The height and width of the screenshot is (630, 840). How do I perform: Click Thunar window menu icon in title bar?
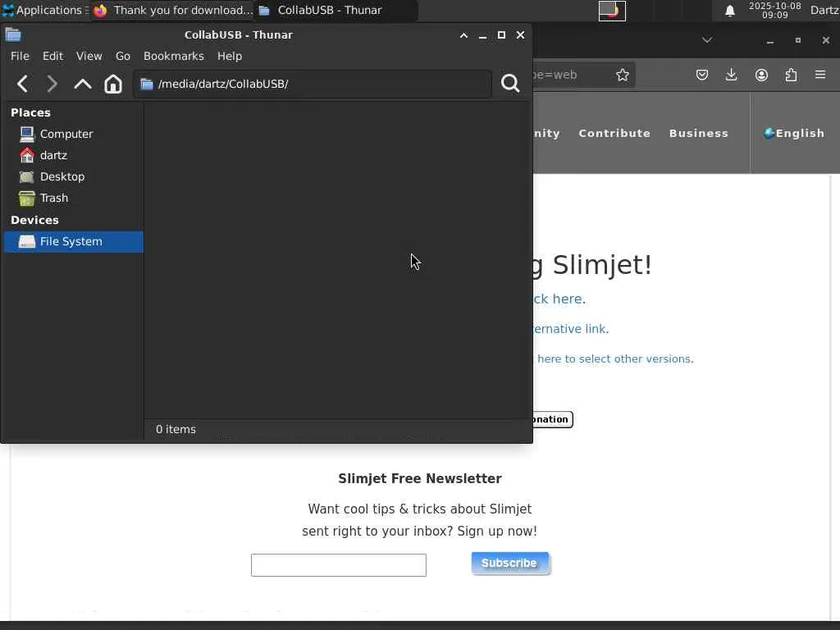click(x=13, y=35)
